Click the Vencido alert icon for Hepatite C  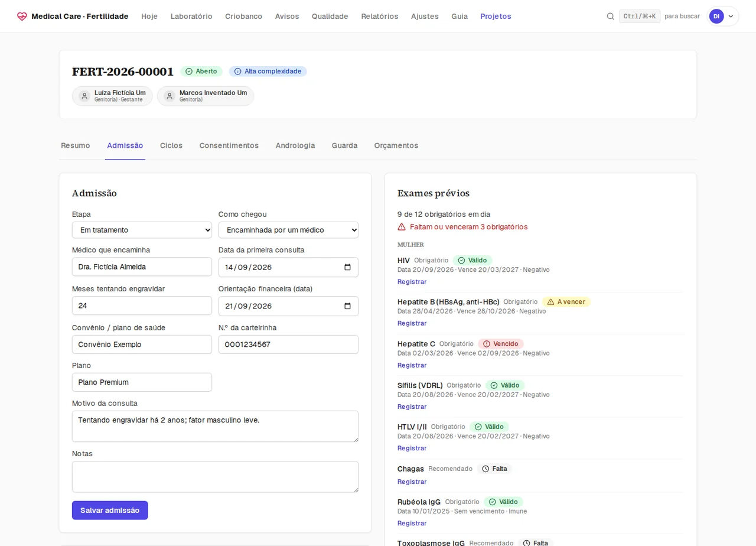[487, 344]
